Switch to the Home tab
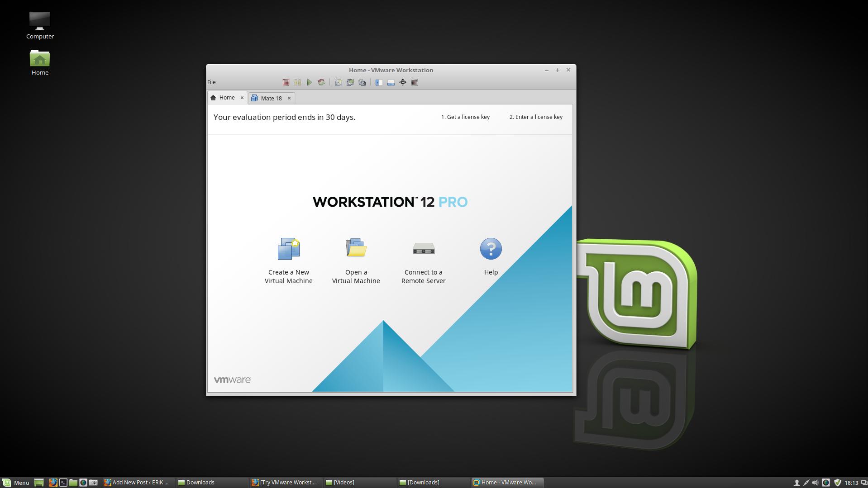Image resolution: width=868 pixels, height=488 pixels. coord(227,98)
